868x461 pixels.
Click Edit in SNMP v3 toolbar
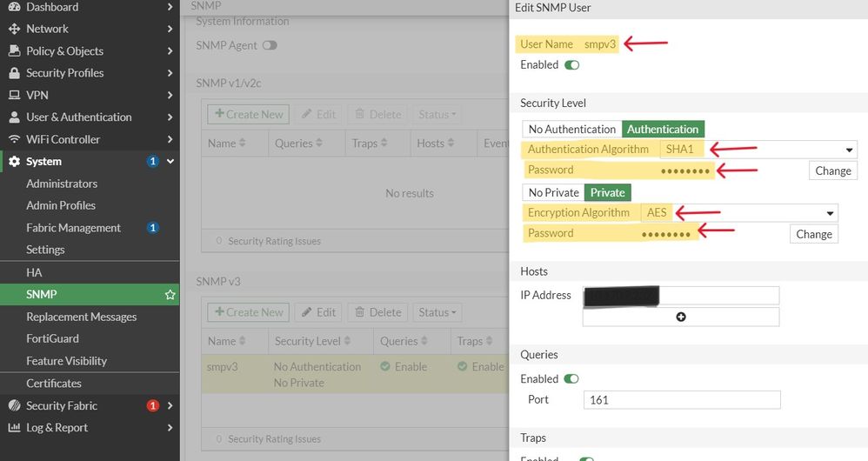click(x=318, y=312)
